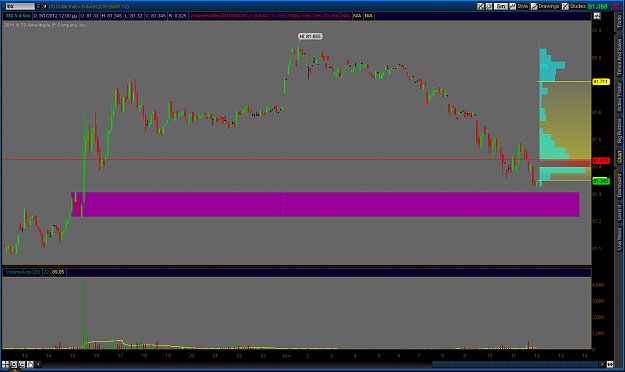Click the third bottom-left chart zoom icon

[22, 364]
